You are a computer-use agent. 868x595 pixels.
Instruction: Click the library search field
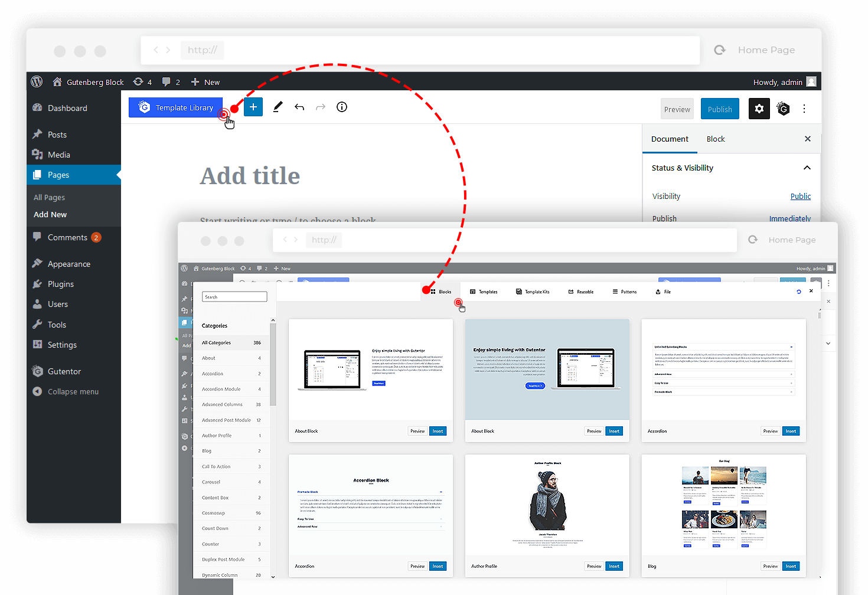[x=234, y=297]
